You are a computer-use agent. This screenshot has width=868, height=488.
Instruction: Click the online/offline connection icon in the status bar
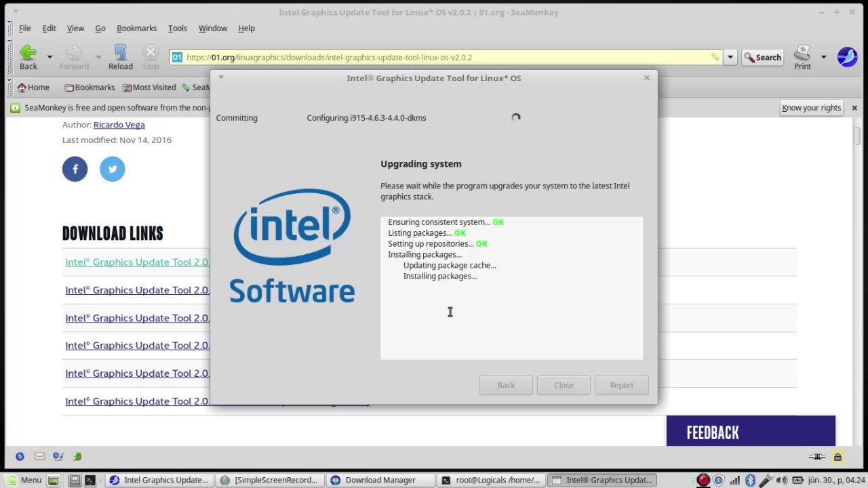pos(817,457)
